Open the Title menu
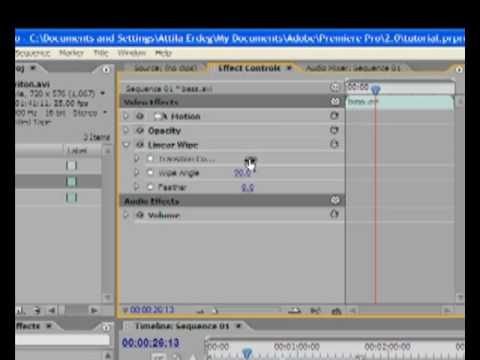 (101, 53)
